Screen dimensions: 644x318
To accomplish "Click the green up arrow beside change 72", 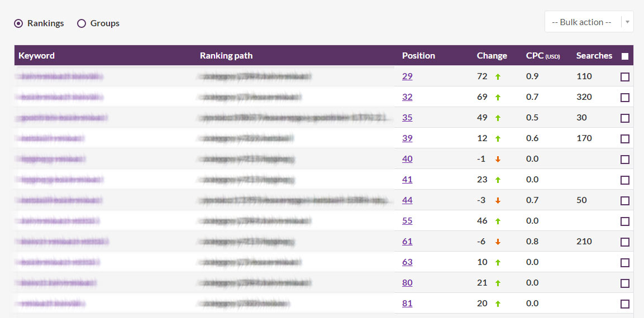I will click(498, 77).
